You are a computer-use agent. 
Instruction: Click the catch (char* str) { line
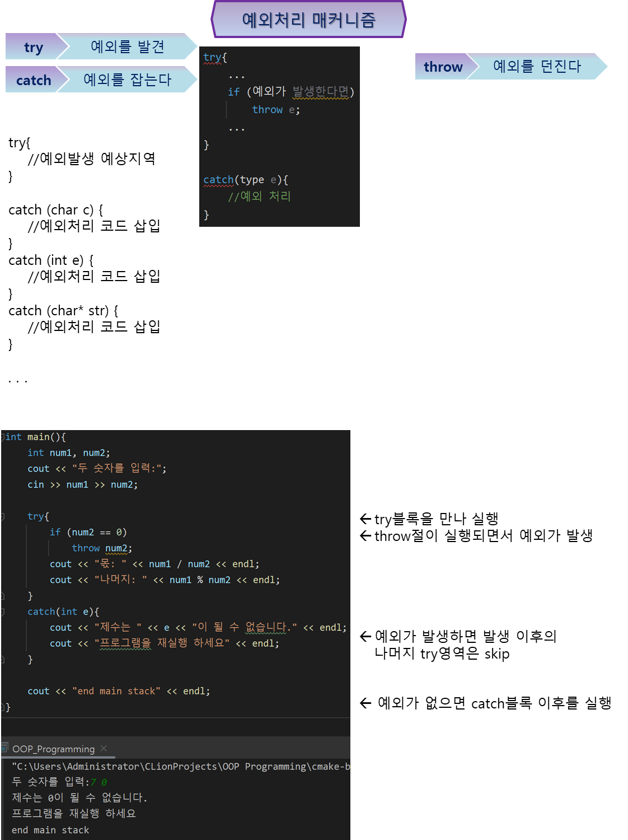click(63, 311)
